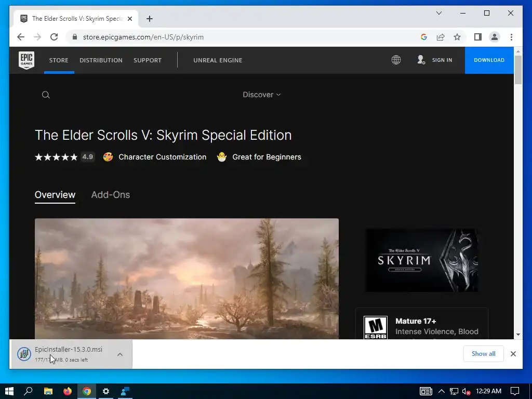Open the tab search chevron in title bar
Screen dimensions: 532x399
tap(438, 13)
